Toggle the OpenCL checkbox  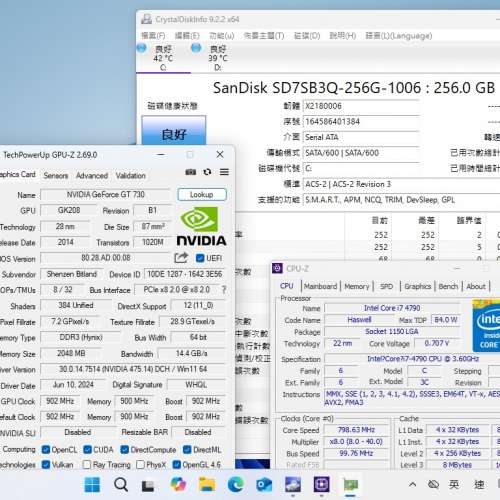tap(46, 450)
